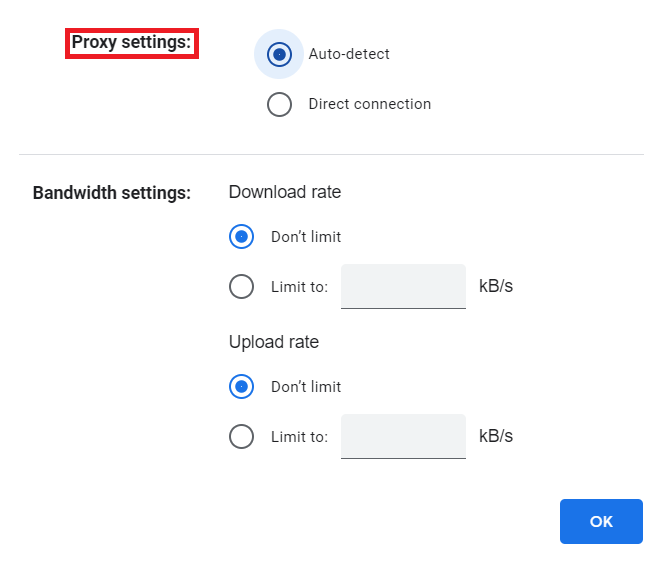Focus the download rate limit input field
The height and width of the screenshot is (563, 663).
point(403,287)
